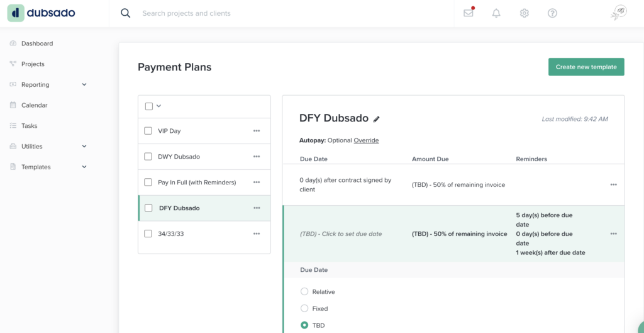Open options for Pay In Full plan
The width and height of the screenshot is (644, 333).
(x=257, y=182)
